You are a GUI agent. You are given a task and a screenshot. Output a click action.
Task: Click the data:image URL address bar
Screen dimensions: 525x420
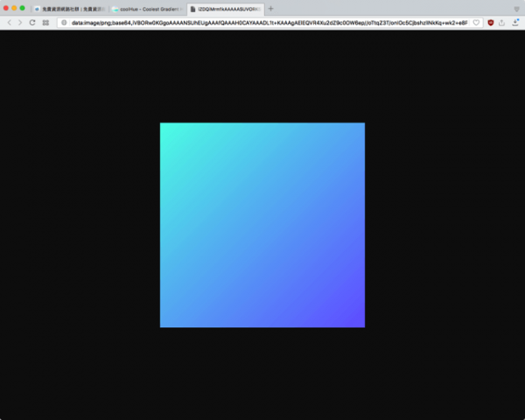click(x=262, y=22)
